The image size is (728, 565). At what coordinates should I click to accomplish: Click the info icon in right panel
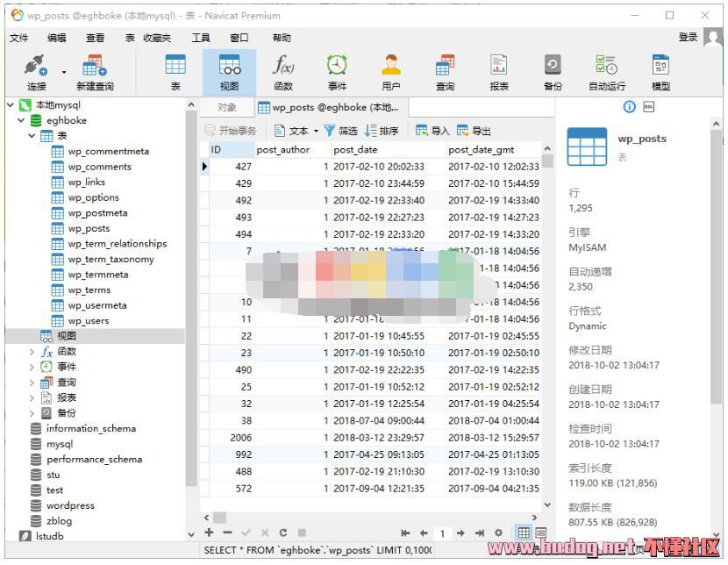(x=629, y=107)
